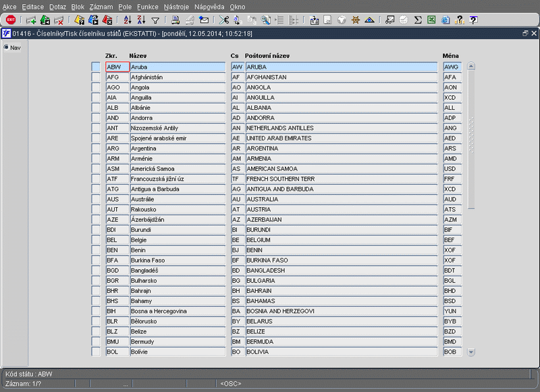Sort ascending with the A-Z icon
Screen dimensions: 540x392
(128, 20)
